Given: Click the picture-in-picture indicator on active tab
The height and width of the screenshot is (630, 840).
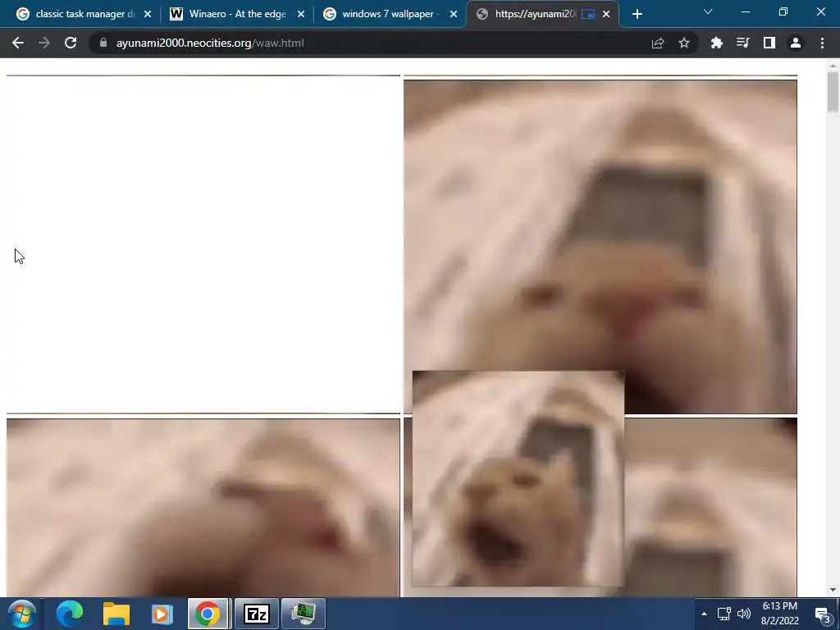Looking at the screenshot, I should pyautogui.click(x=588, y=14).
